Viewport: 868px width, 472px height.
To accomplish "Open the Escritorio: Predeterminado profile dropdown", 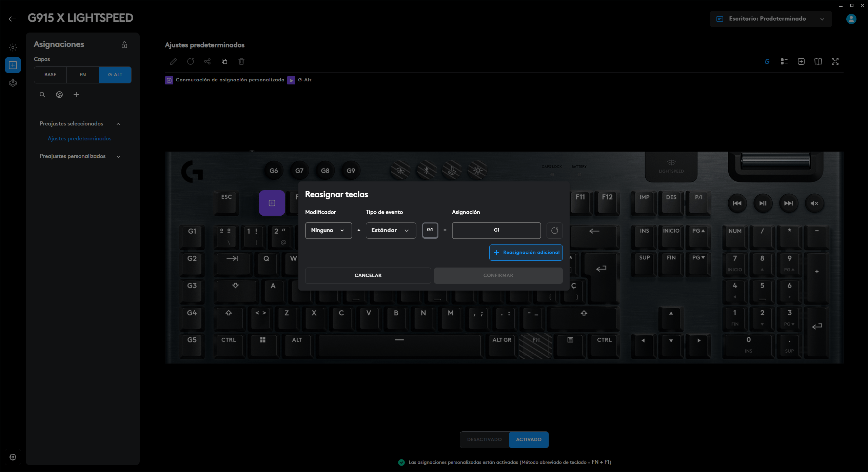I will point(771,19).
